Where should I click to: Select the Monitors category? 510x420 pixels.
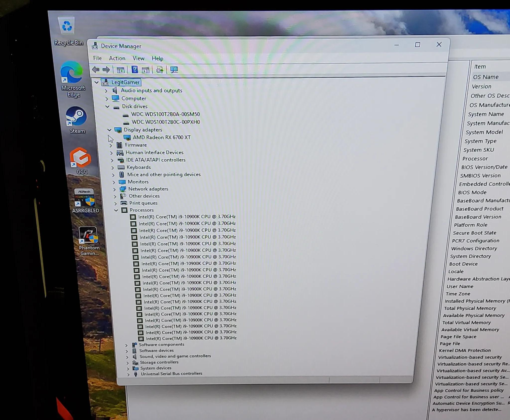pyautogui.click(x=138, y=182)
